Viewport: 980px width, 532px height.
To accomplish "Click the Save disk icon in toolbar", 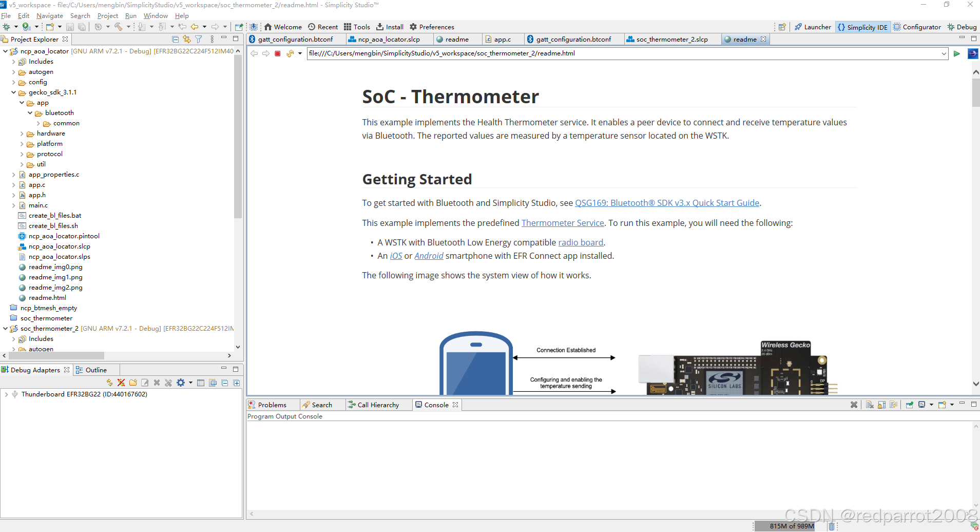I will pyautogui.click(x=70, y=27).
